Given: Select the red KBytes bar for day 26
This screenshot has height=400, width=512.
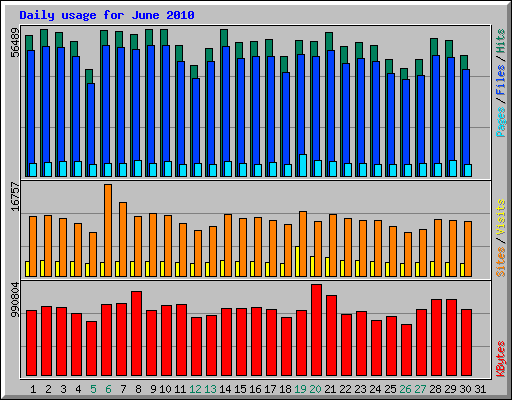Looking at the screenshot, I should (x=406, y=350).
